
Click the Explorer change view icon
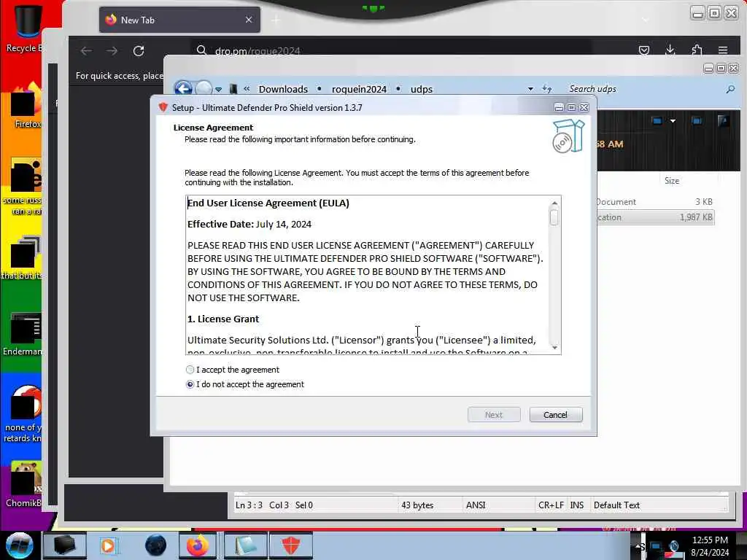tap(657, 121)
